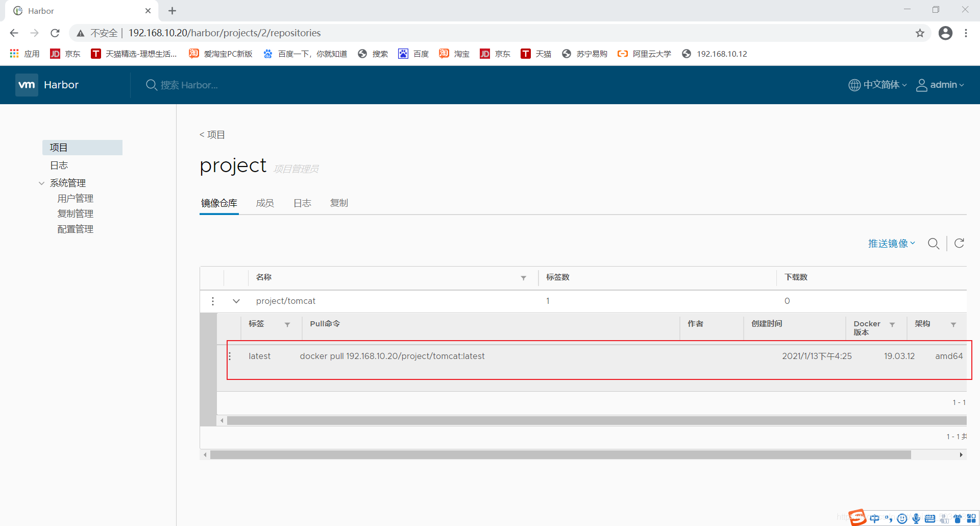980x526 pixels.
Task: Select 日志 in the sidebar
Action: [59, 165]
